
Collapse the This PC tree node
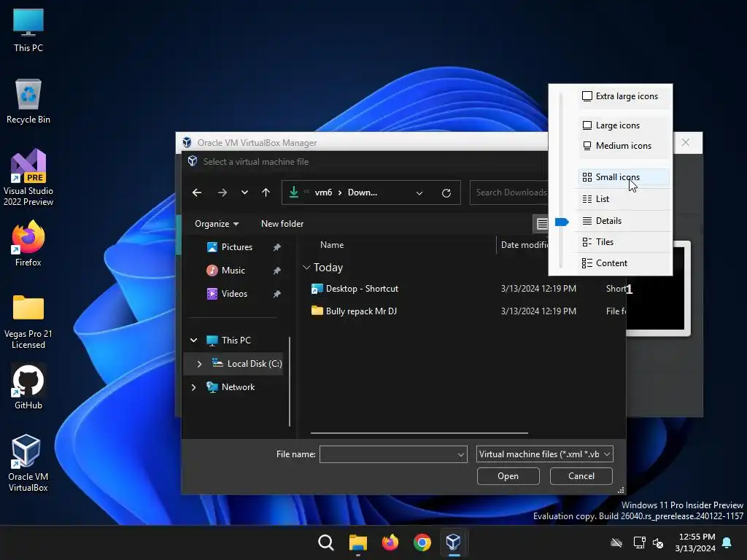pos(193,340)
